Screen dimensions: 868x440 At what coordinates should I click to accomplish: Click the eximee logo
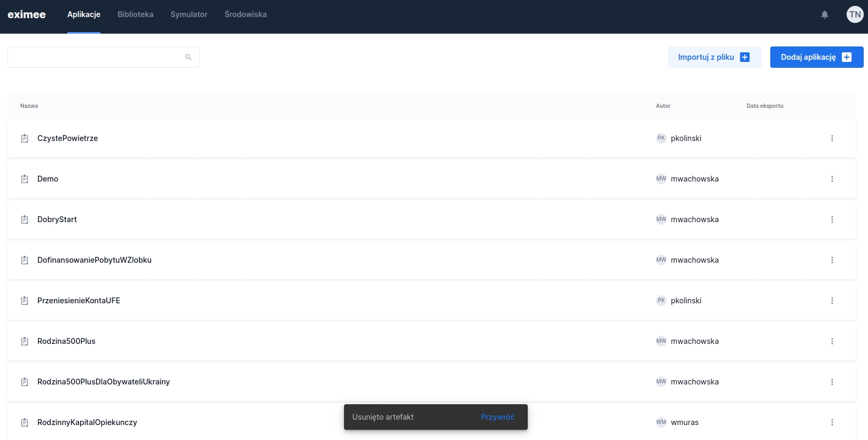click(27, 14)
